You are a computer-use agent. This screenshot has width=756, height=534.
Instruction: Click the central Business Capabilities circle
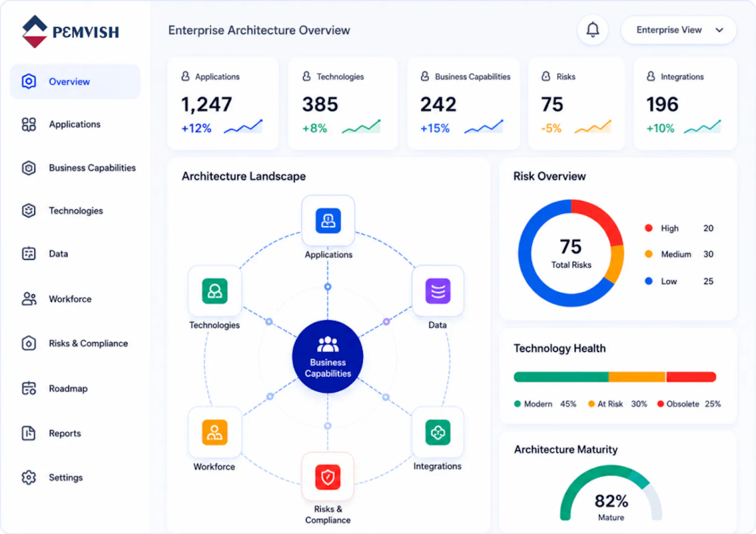328,357
